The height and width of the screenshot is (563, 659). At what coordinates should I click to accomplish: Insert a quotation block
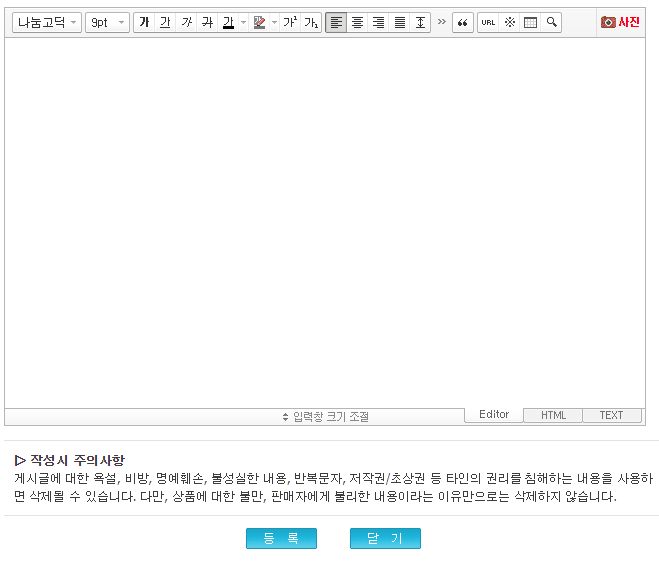pyautogui.click(x=462, y=22)
